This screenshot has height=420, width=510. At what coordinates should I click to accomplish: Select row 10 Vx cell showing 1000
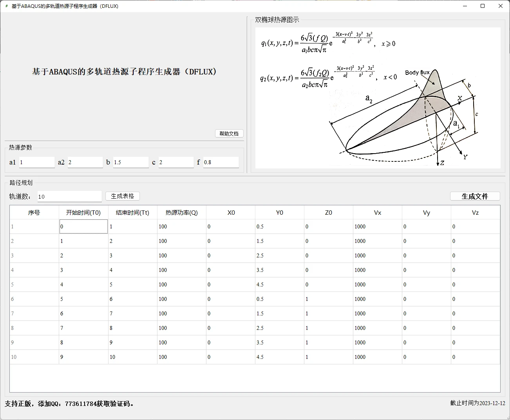tap(378, 357)
